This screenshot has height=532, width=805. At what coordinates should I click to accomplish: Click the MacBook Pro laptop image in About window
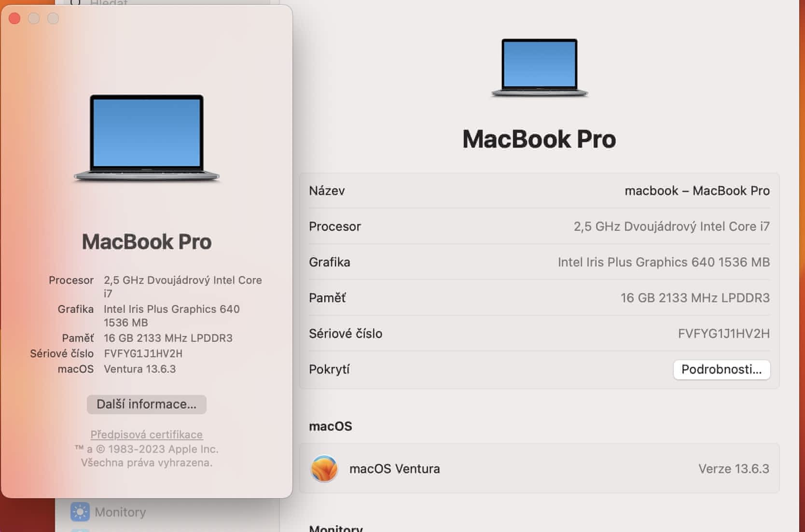pos(146,138)
